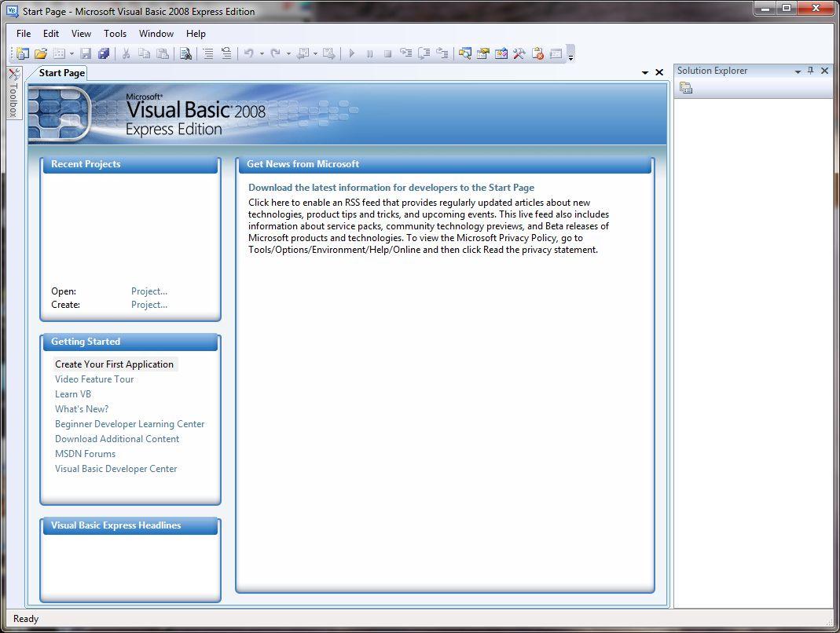Click the Immediate Window toolbar icon
Image resolution: width=840 pixels, height=633 pixels.
(x=556, y=53)
